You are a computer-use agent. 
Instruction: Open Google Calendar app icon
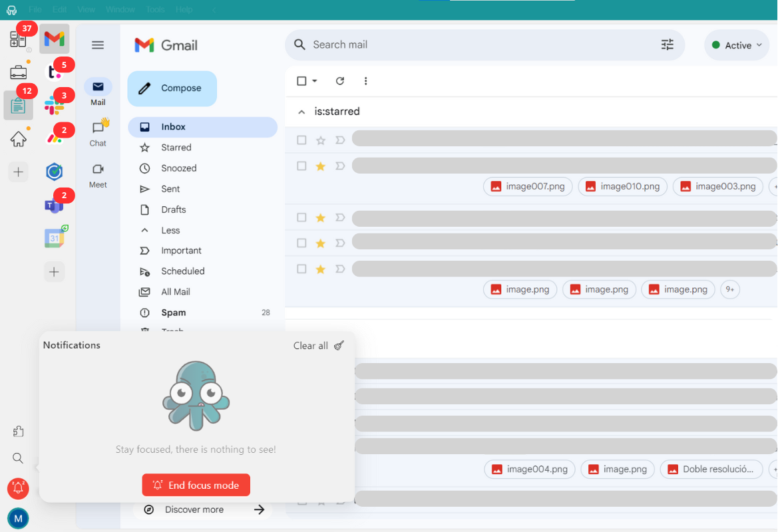(x=55, y=238)
